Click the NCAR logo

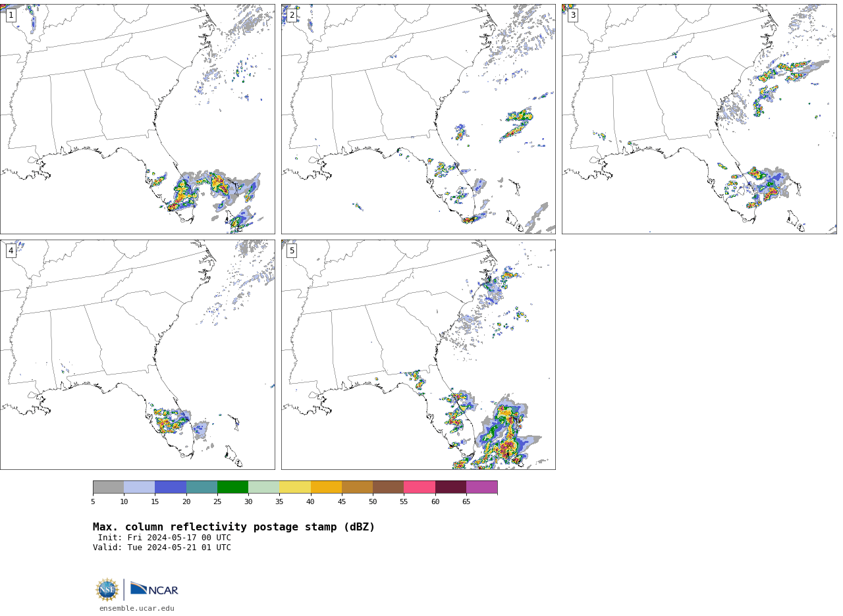pyautogui.click(x=154, y=590)
